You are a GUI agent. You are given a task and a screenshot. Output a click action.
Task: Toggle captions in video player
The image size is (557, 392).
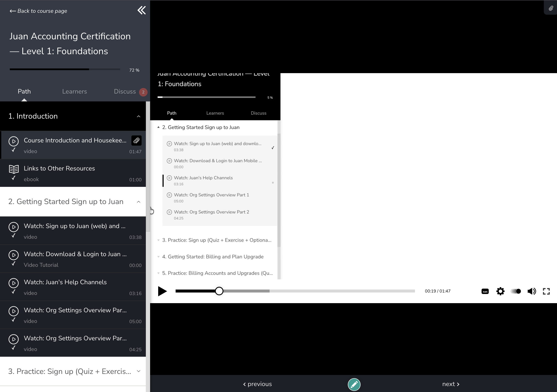(x=485, y=291)
